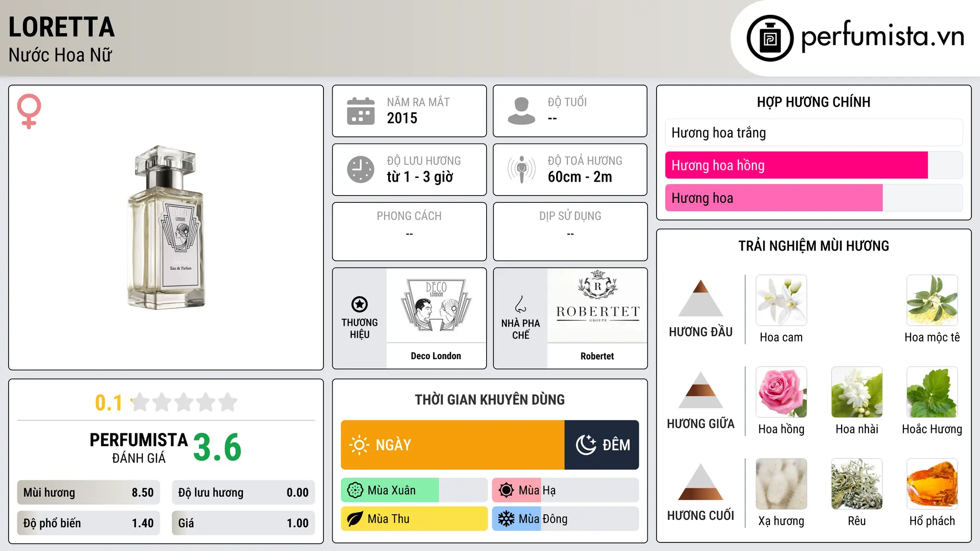Click the orange 0.1 user rating value
The height and width of the screenshot is (551, 980).
click(x=109, y=403)
